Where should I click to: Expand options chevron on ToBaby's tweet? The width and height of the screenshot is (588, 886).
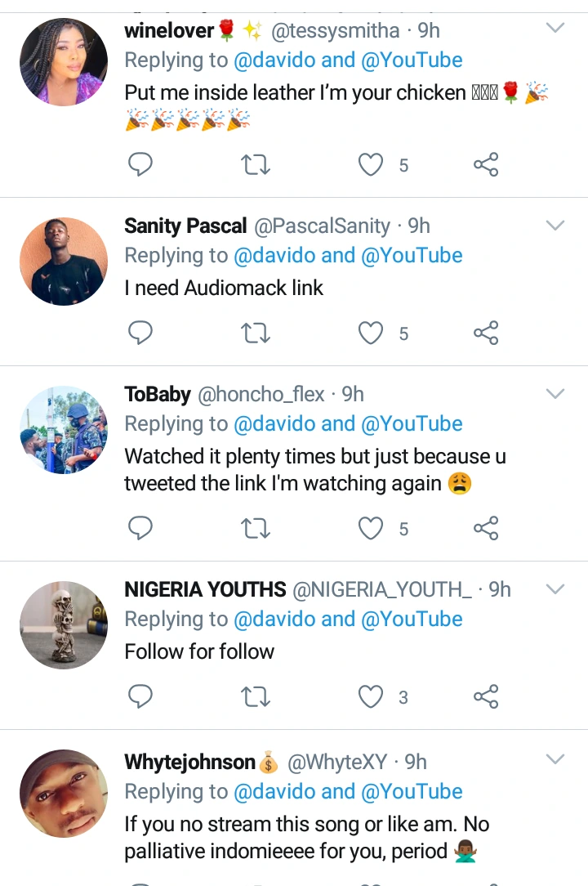(x=555, y=394)
